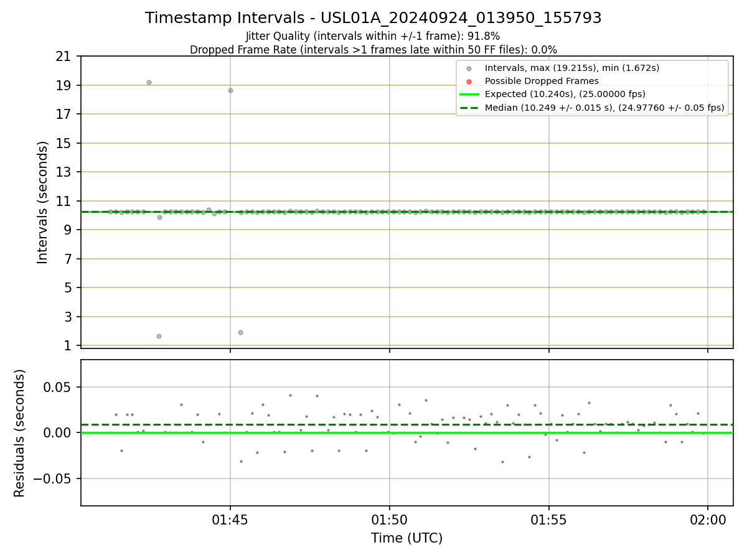Image resolution: width=747 pixels, height=560 pixels.
Task: Click the plot title 'Timestamp Intervals - USL01A_20240924_013950_155793'
Action: point(374,18)
